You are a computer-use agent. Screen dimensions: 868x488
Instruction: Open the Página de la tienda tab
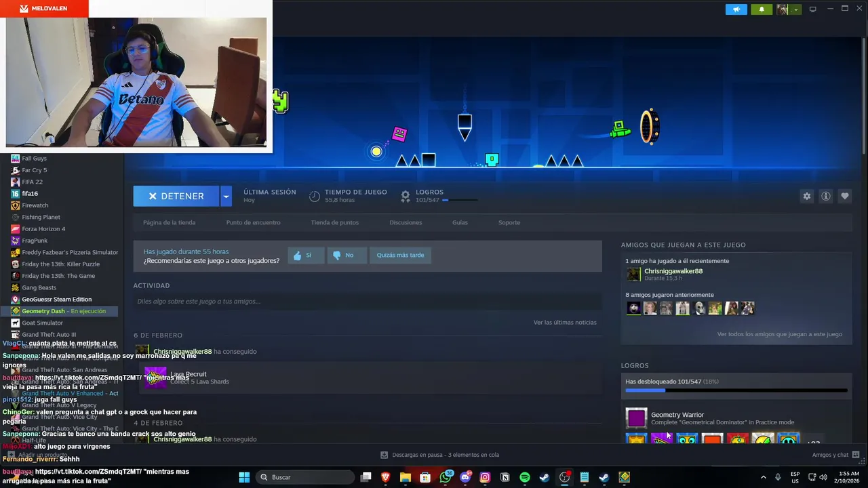[x=169, y=222]
